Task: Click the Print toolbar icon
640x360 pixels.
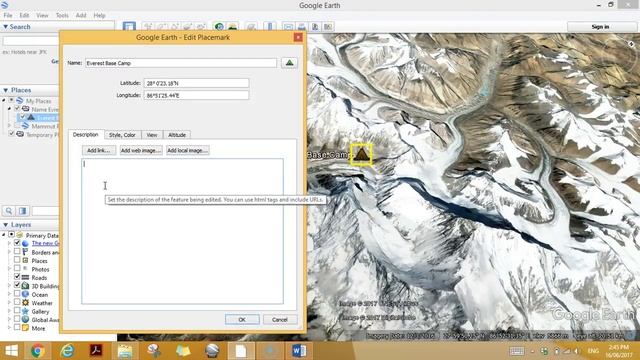Action: tap(302, 27)
